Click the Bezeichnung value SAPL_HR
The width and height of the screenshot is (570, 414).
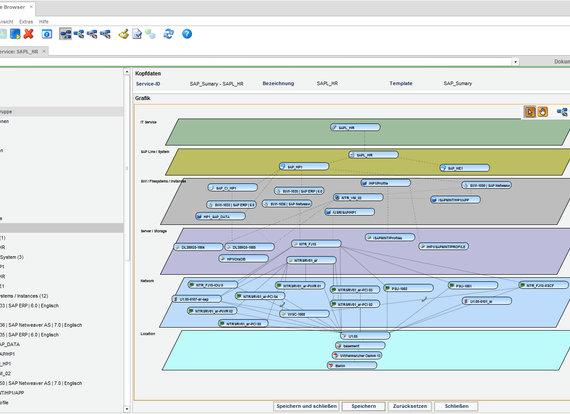[327, 83]
